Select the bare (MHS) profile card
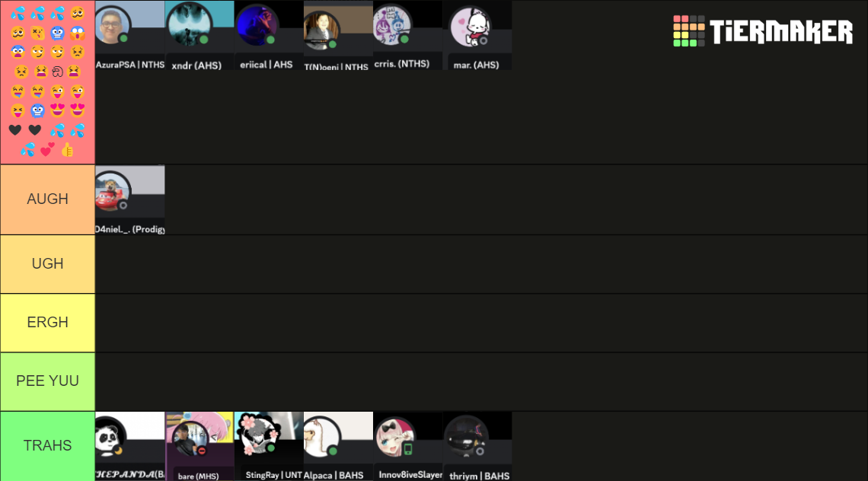This screenshot has height=481, width=868. click(x=199, y=446)
